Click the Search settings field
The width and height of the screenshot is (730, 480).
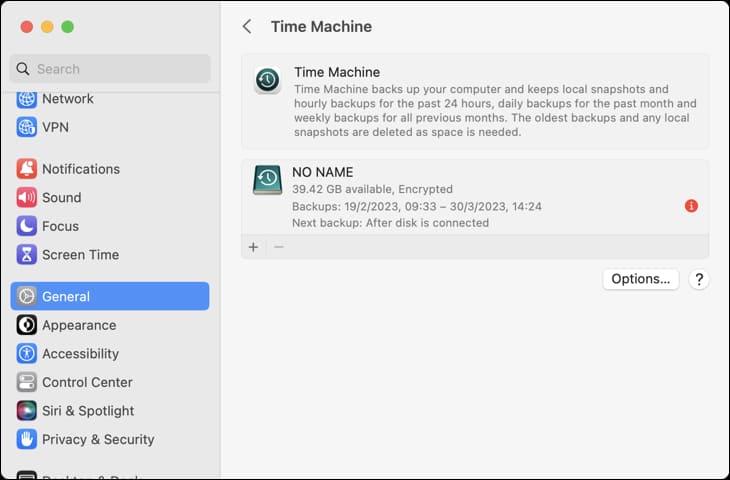[x=110, y=69]
